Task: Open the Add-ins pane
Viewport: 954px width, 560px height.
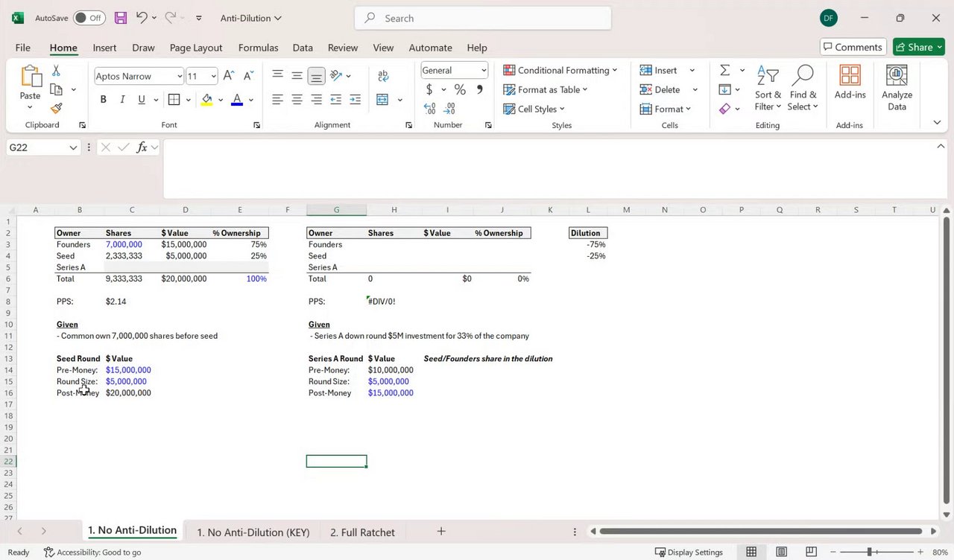Action: (850, 82)
